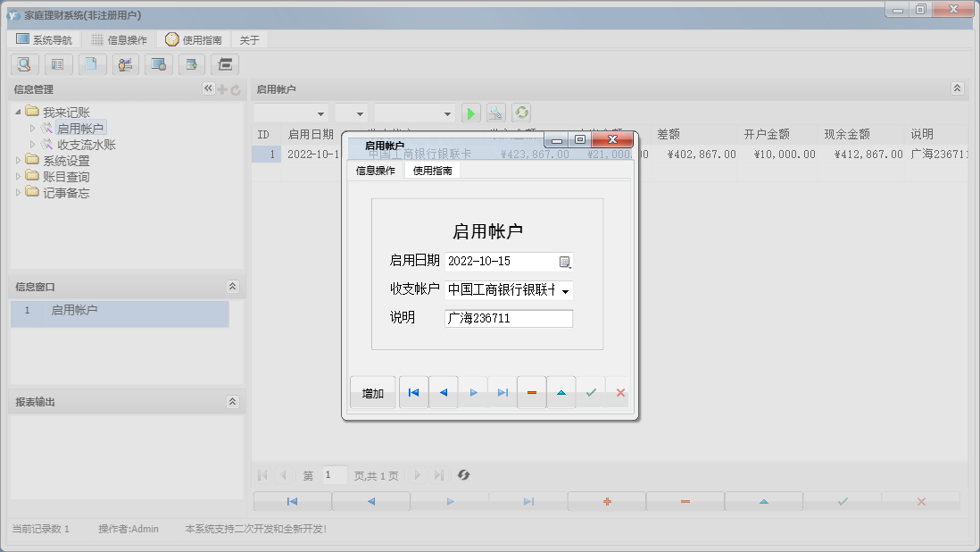Click the green confirm checkmark in the dialog
The image size is (980, 552).
(x=591, y=392)
